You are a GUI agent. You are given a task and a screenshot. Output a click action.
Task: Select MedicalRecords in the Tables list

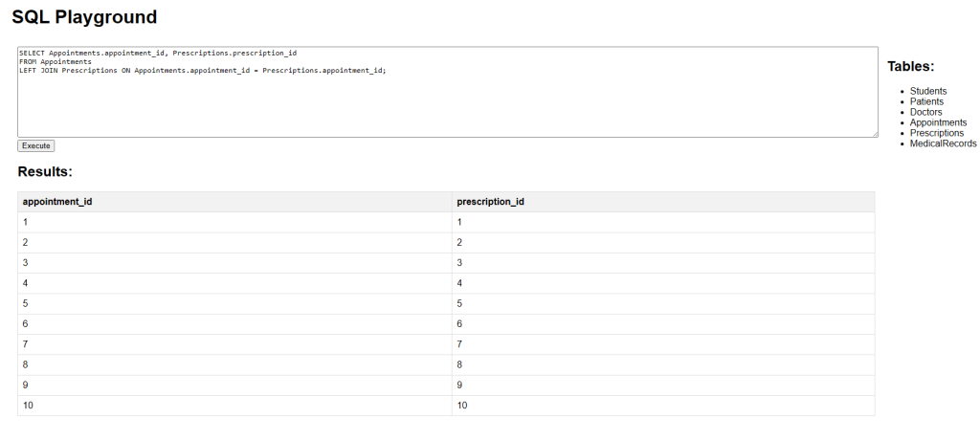(x=943, y=143)
